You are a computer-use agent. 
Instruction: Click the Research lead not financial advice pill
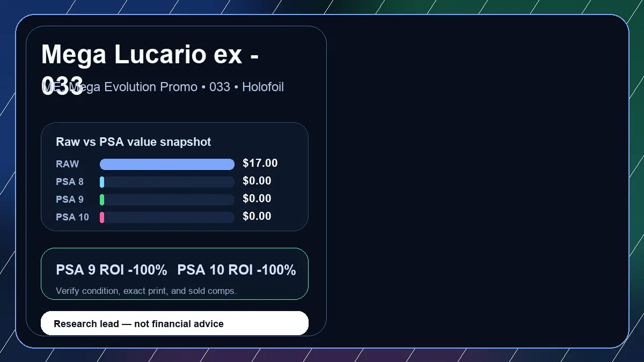(174, 323)
